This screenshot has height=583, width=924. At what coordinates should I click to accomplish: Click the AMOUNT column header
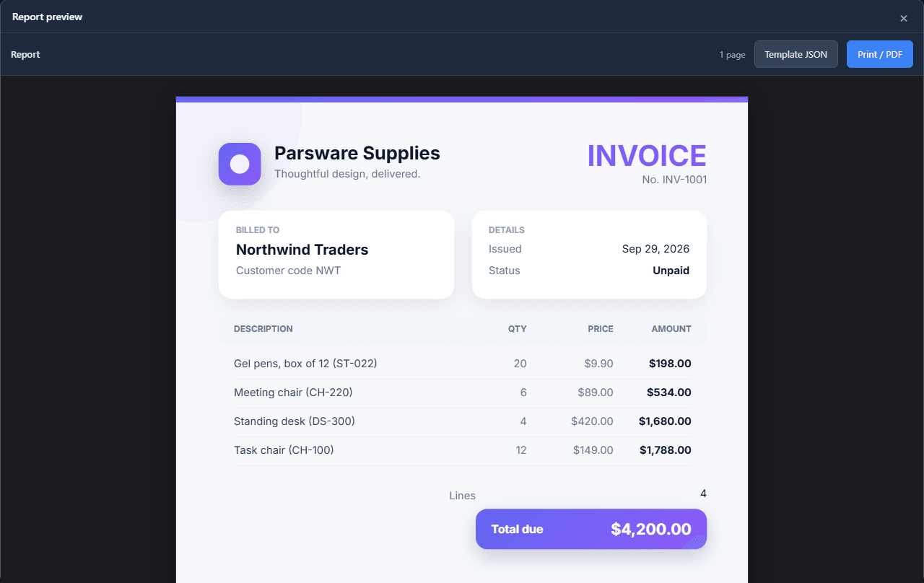pos(671,329)
